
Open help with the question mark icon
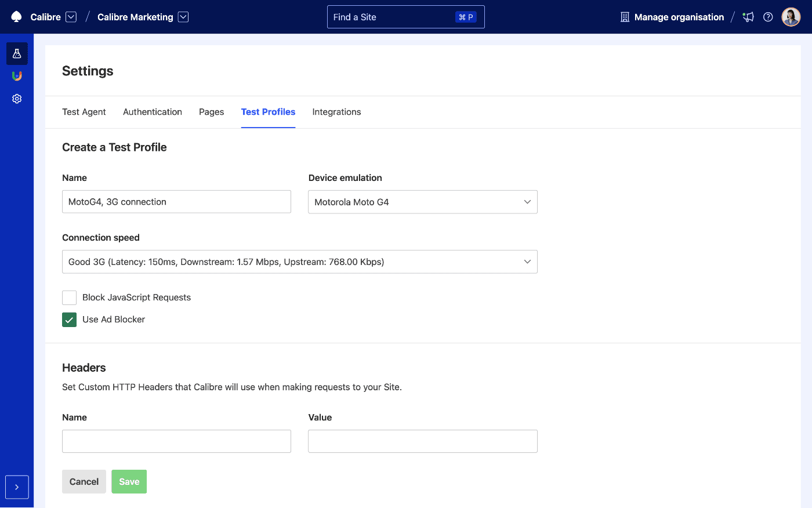(768, 17)
